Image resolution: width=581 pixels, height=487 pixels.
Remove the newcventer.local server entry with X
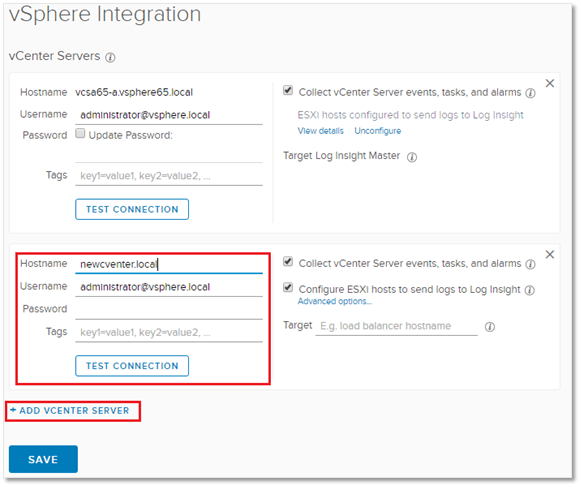click(x=550, y=255)
